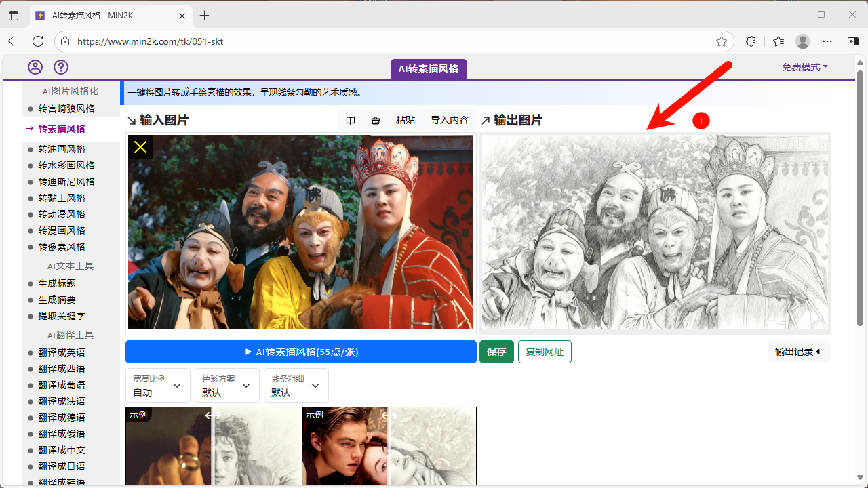Image resolution: width=868 pixels, height=488 pixels.
Task: Open 生成摘要 text tool
Action: click(57, 300)
